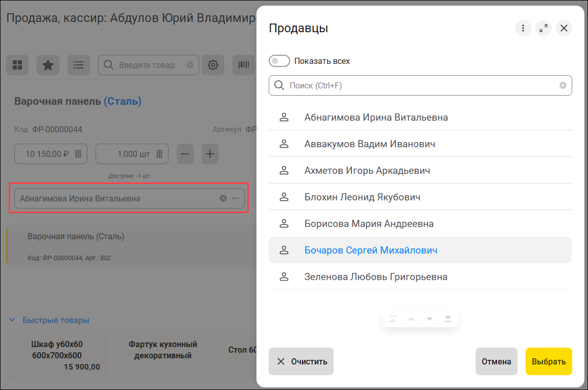Click the barcode scanner icon
Screen dimensions: 588x390
click(x=244, y=65)
